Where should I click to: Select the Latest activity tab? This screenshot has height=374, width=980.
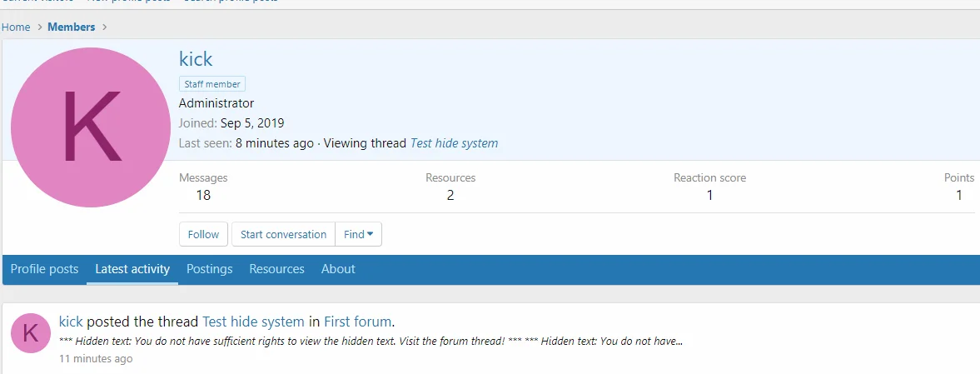click(x=132, y=269)
